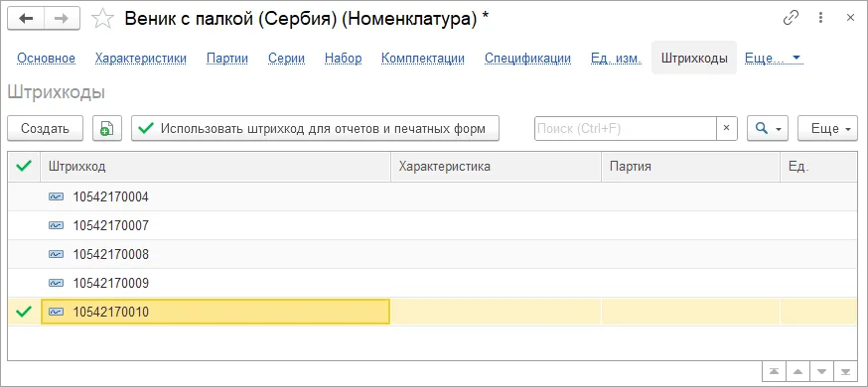Focus the Поиск (Ctrl+F) search field
This screenshot has width=868, height=387.
(626, 128)
